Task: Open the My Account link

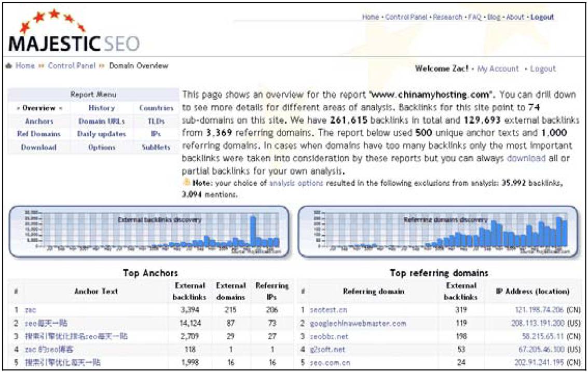Action: [498, 68]
